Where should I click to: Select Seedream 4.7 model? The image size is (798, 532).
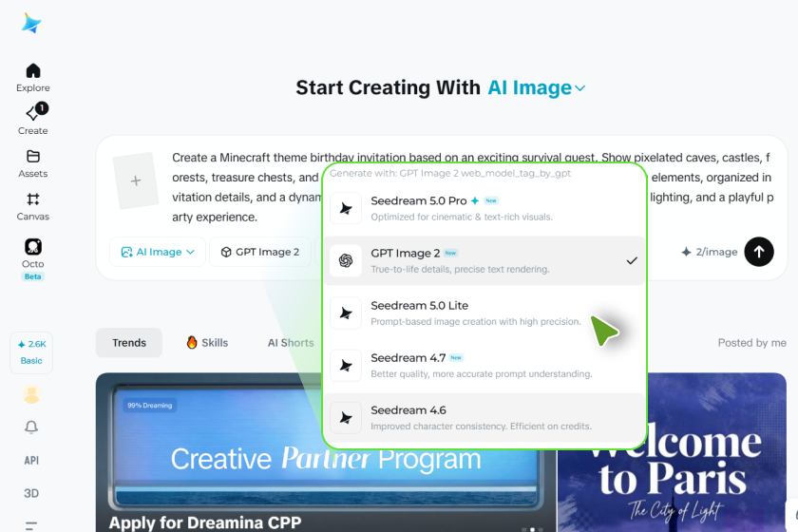[x=484, y=365]
